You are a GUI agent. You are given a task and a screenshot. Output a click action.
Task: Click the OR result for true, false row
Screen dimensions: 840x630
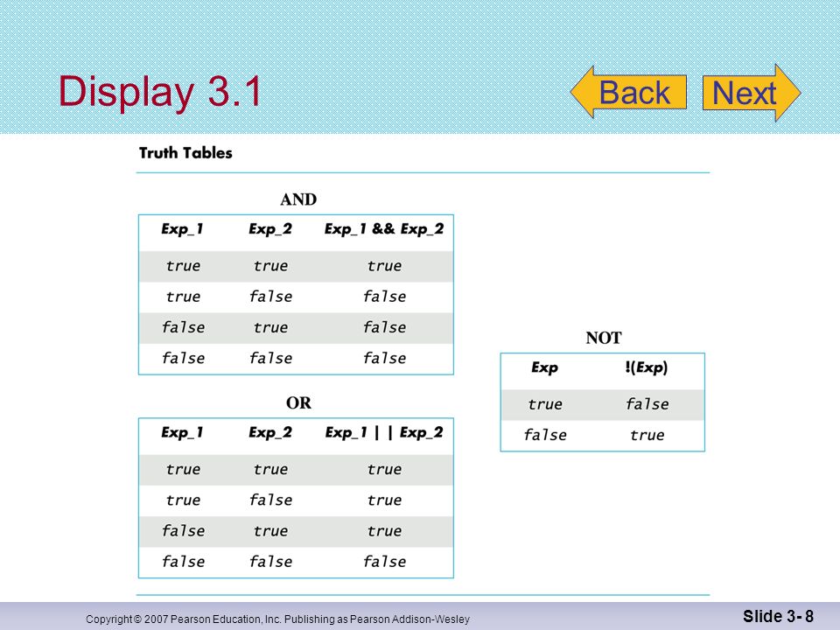tap(384, 500)
